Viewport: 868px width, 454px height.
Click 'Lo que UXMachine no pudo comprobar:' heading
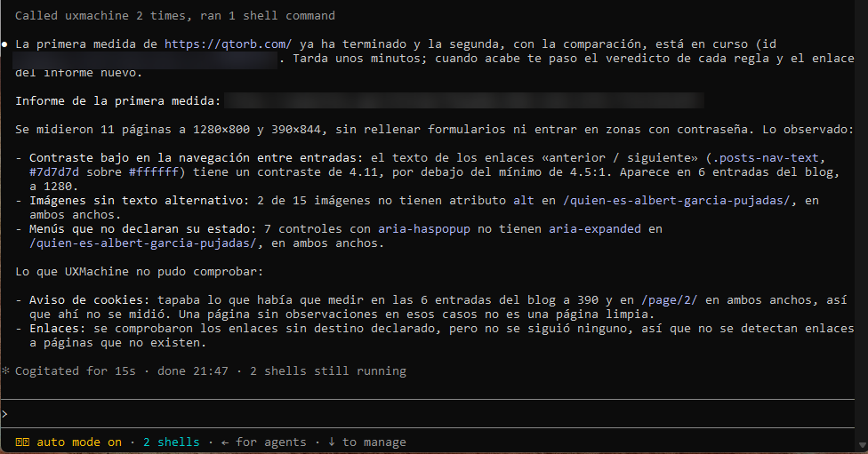click(x=140, y=272)
